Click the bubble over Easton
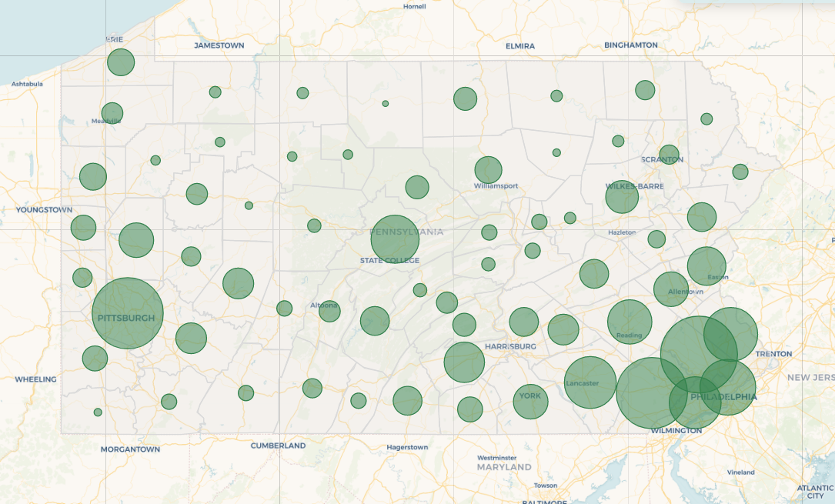This screenshot has width=835, height=504. coord(706,266)
